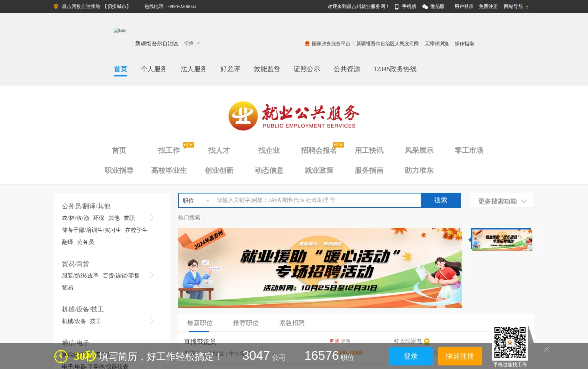Open the 直播带货员 job listing

[200, 341]
